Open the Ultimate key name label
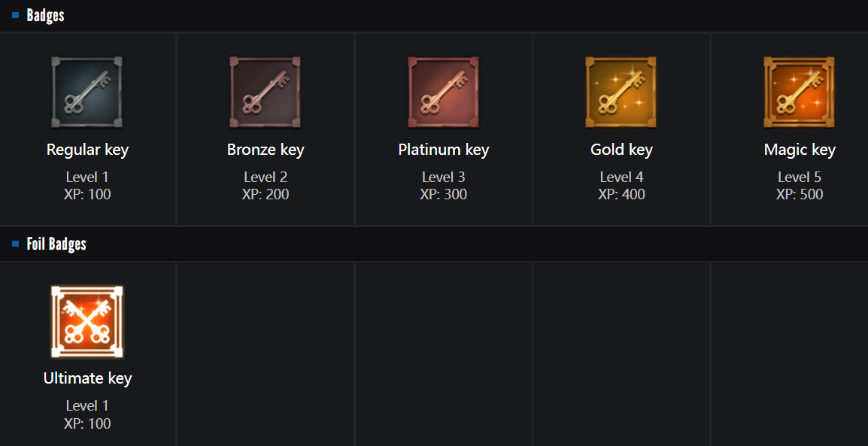The width and height of the screenshot is (868, 446). pyautogui.click(x=87, y=378)
